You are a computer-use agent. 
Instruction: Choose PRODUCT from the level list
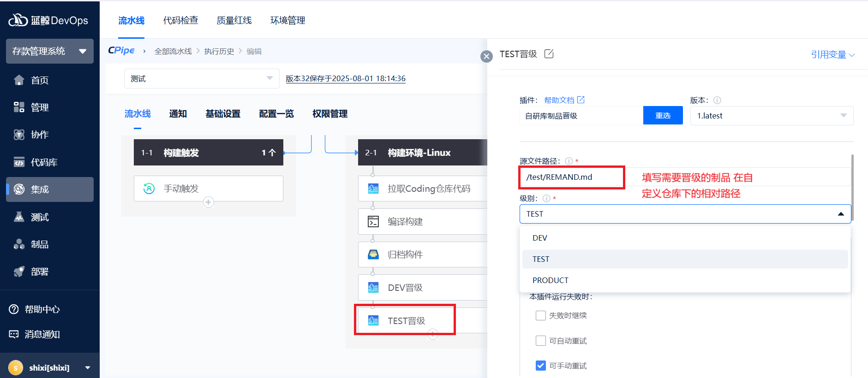[x=551, y=280]
